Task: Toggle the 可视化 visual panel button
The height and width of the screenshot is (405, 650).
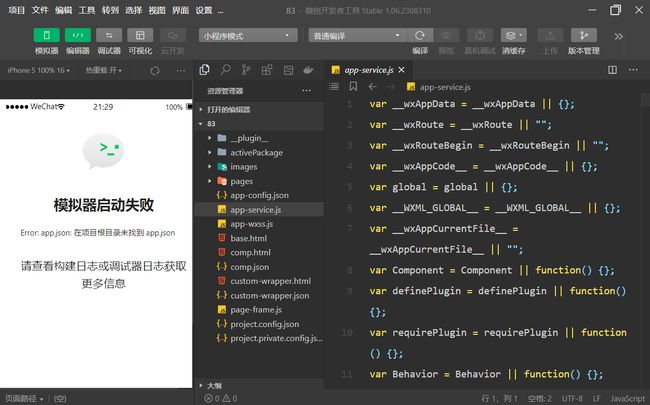Action: 140,35
